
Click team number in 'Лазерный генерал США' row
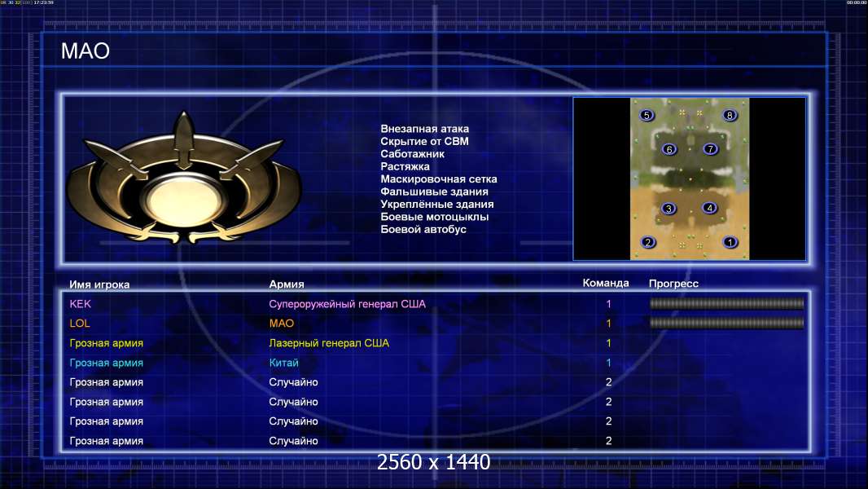click(608, 343)
